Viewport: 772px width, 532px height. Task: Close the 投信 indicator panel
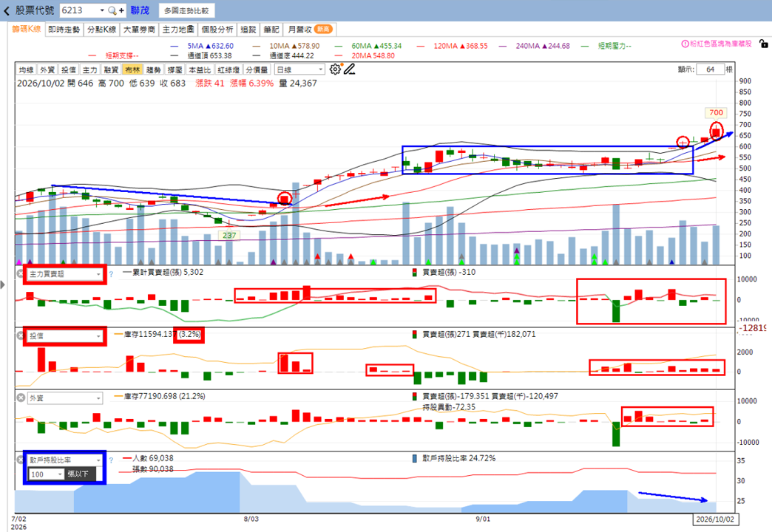[x=20, y=335]
